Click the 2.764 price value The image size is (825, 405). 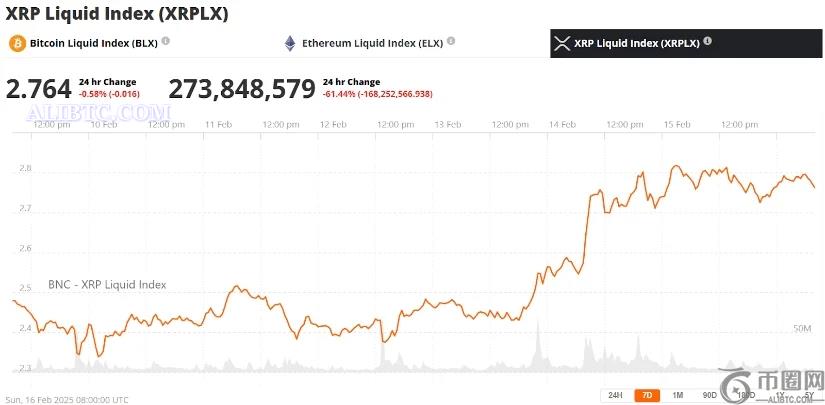(38, 88)
